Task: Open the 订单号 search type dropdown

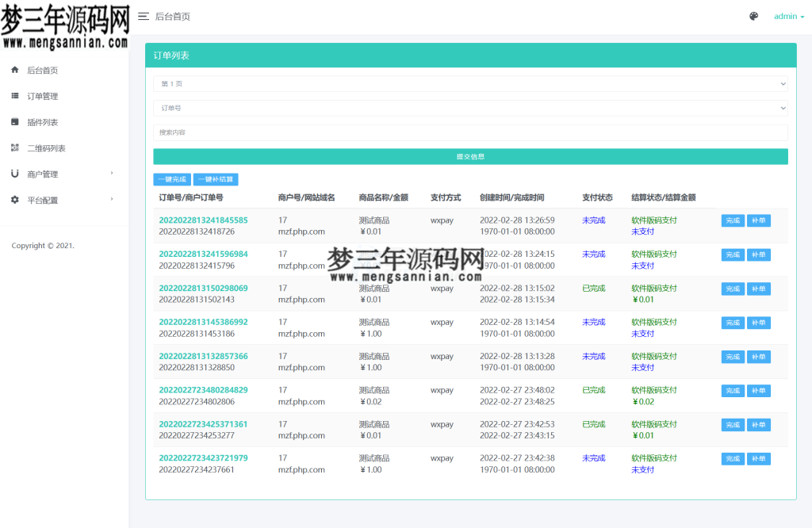Action: (x=470, y=108)
